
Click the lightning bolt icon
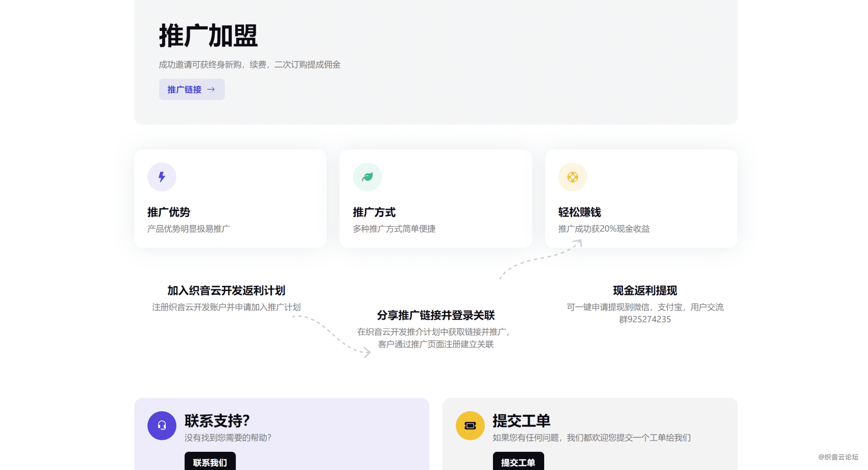pyautogui.click(x=161, y=177)
